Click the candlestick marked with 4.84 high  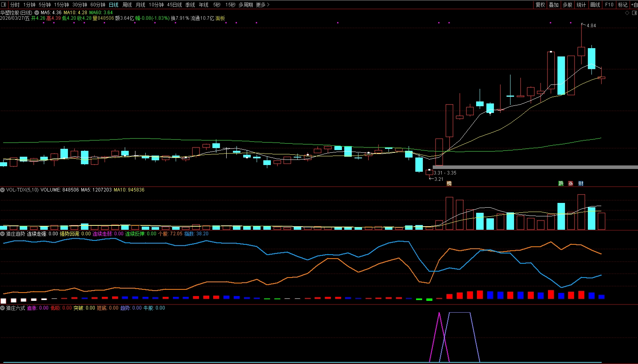pyautogui.click(x=581, y=51)
